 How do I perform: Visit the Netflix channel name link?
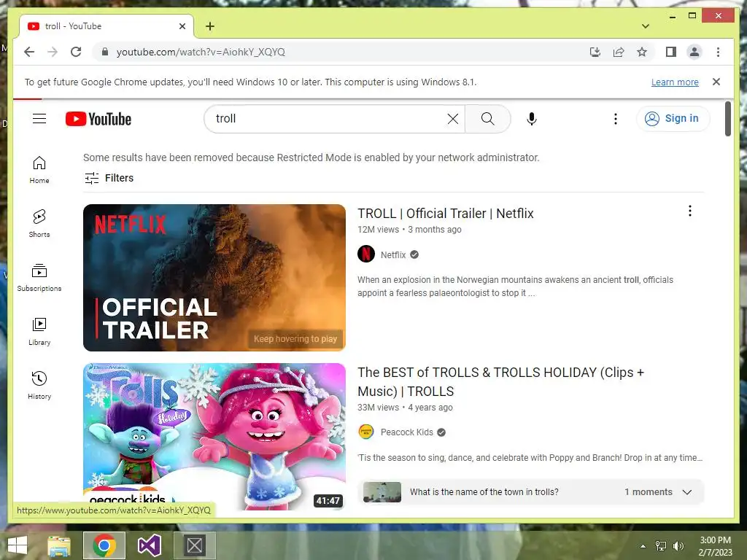pyautogui.click(x=393, y=254)
